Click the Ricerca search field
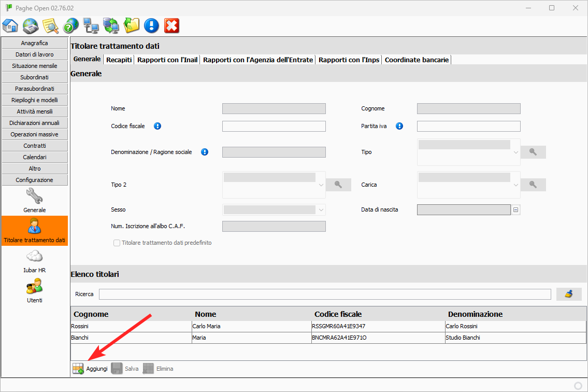 point(324,294)
